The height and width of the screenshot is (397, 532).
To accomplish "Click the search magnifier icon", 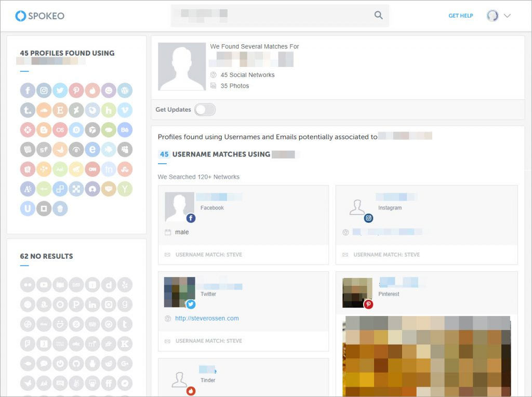I will point(378,15).
